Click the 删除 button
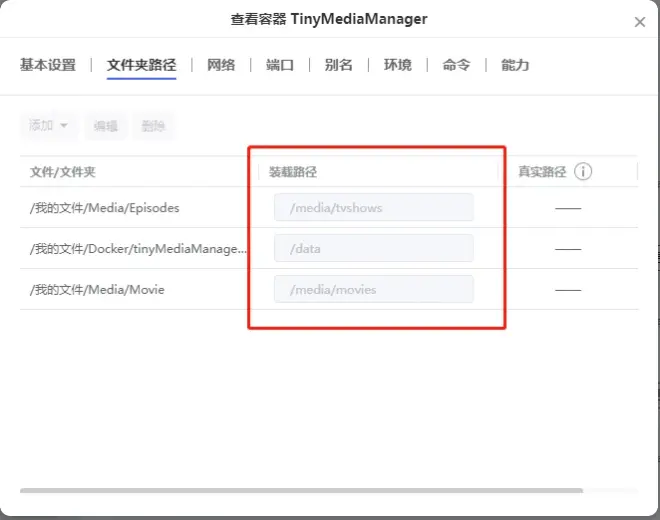Viewport: 660px width, 520px height. 153,126
